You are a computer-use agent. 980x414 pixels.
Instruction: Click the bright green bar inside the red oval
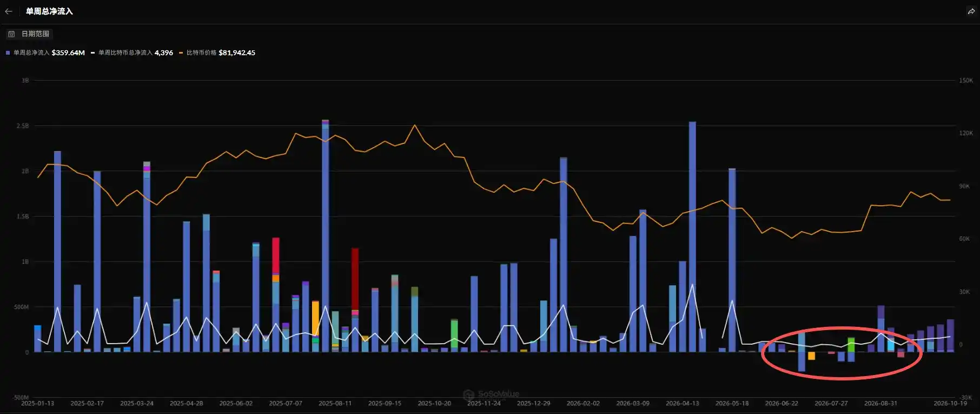click(851, 345)
